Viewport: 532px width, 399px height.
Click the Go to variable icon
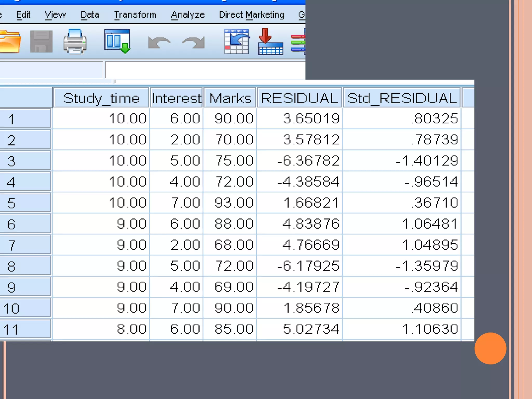pyautogui.click(x=270, y=42)
